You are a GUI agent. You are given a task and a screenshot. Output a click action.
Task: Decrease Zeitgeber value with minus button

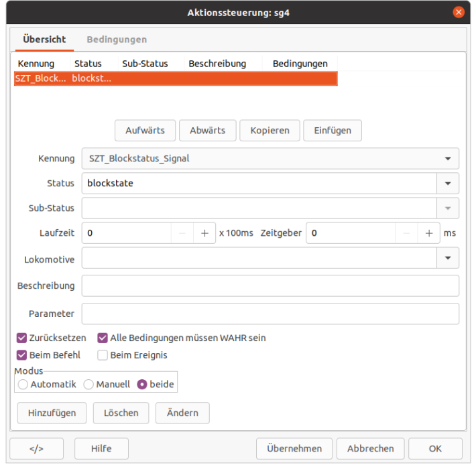(406, 233)
